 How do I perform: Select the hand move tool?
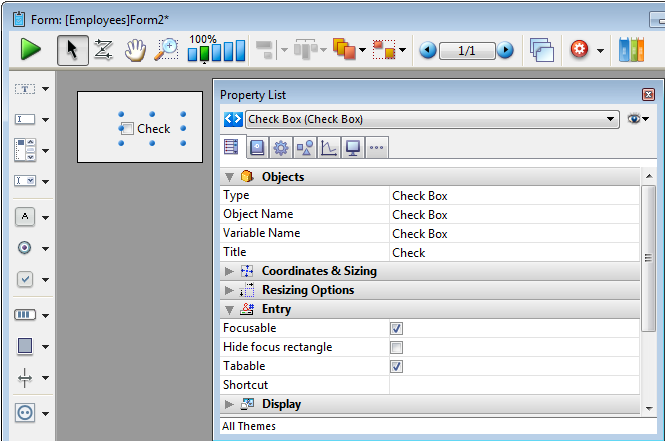[134, 49]
